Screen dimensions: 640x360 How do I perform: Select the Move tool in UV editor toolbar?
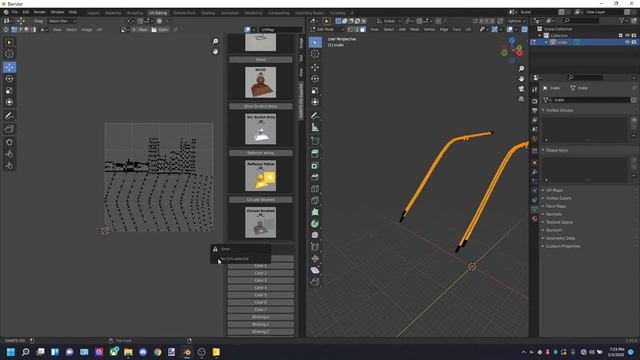[9, 67]
